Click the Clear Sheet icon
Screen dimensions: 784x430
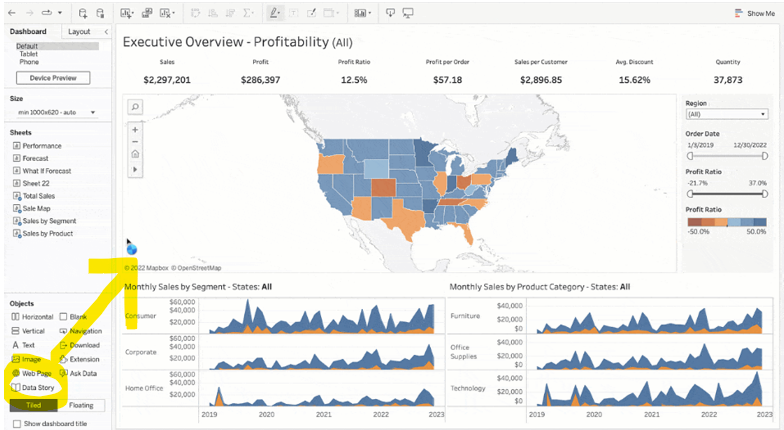tap(166, 13)
